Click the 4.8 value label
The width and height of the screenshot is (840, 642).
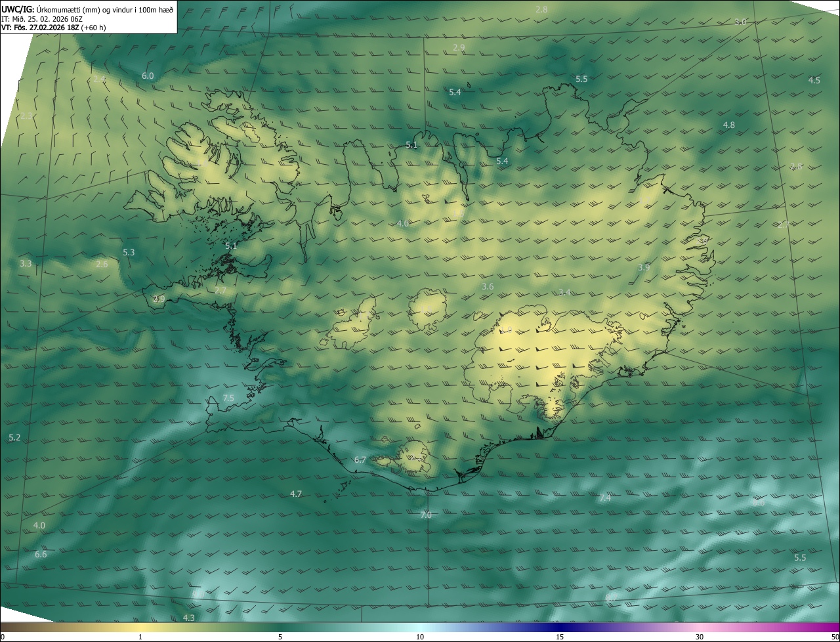(728, 125)
